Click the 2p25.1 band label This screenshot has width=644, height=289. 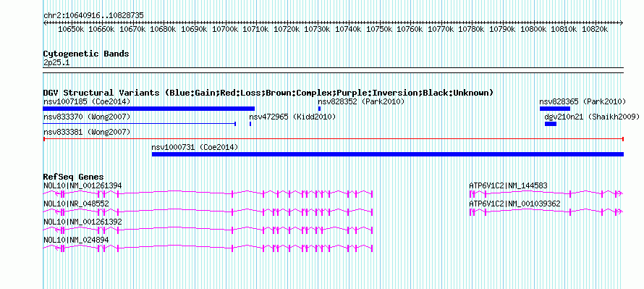[x=56, y=62]
